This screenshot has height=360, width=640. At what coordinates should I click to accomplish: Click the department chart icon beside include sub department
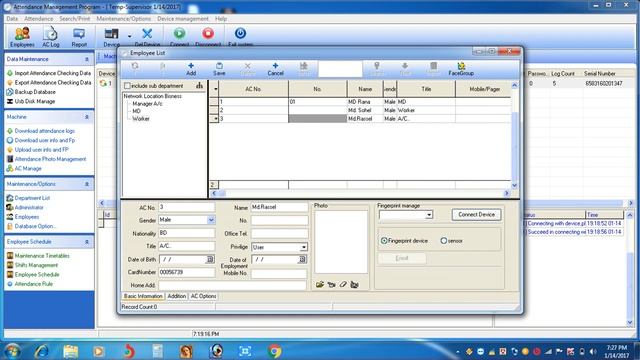click(x=199, y=86)
